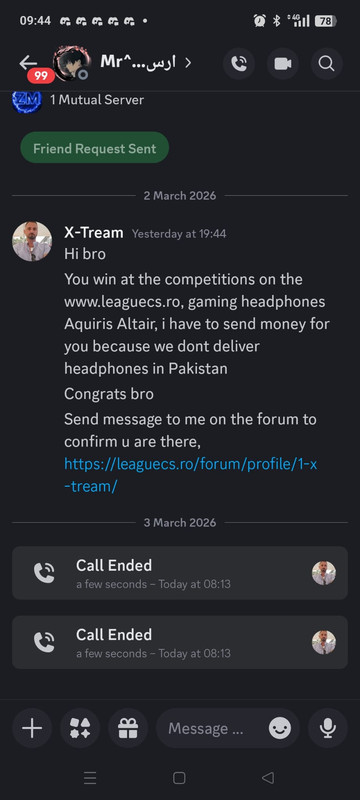Start a video call
Screen dimensions: 360x800
click(282, 63)
